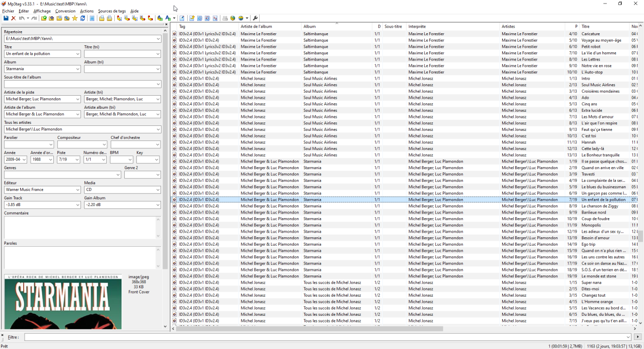The width and height of the screenshot is (644, 349).
Task: Expand the Editeur dropdown
Action: [x=77, y=190]
